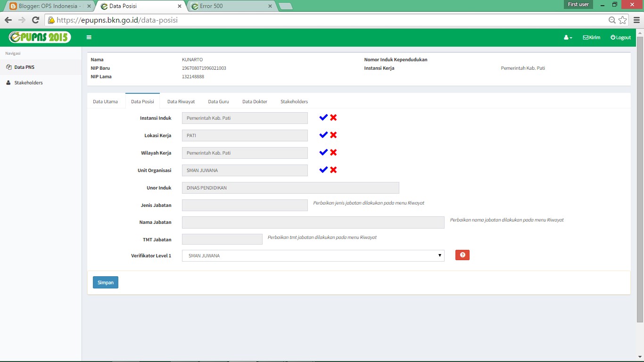Viewport: 644px width, 362px height.
Task: Confirm Lokasi Kerja with blue checkmark
Action: click(x=323, y=135)
